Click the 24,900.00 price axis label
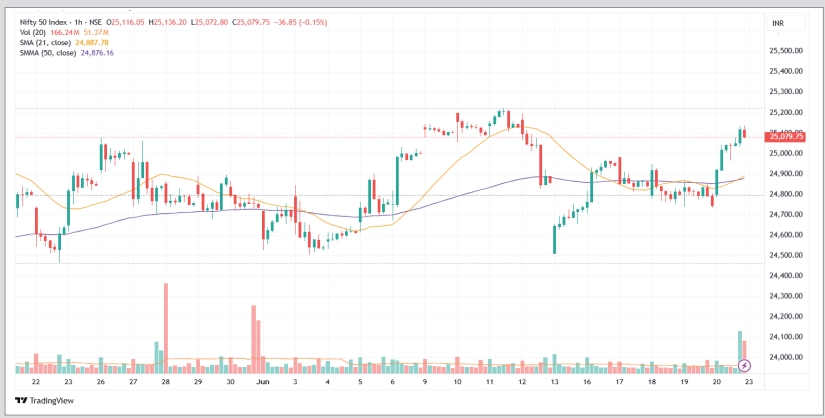Viewport: 825px width, 418px height. (786, 174)
